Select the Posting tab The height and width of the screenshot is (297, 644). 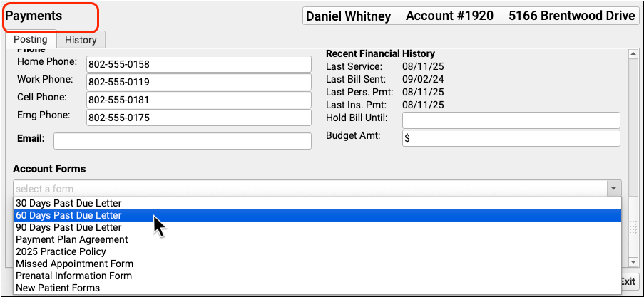pos(31,40)
